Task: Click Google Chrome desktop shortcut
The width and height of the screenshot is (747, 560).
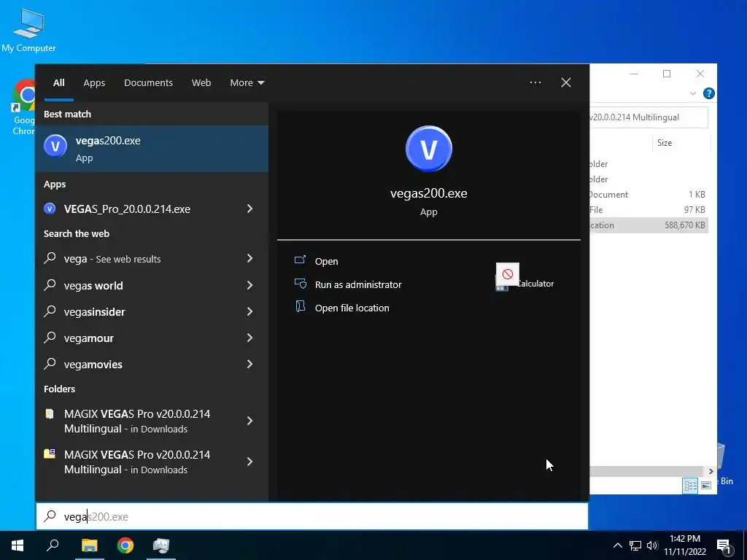Action: (23, 108)
